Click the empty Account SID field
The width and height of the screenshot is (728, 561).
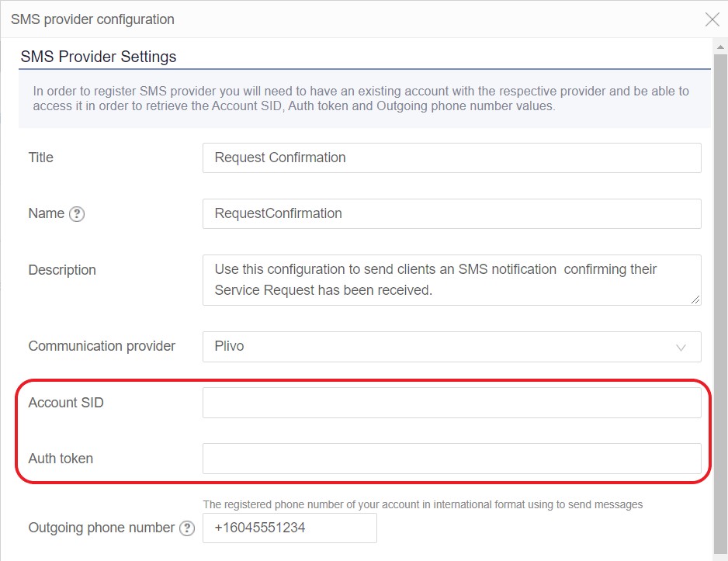pos(450,402)
